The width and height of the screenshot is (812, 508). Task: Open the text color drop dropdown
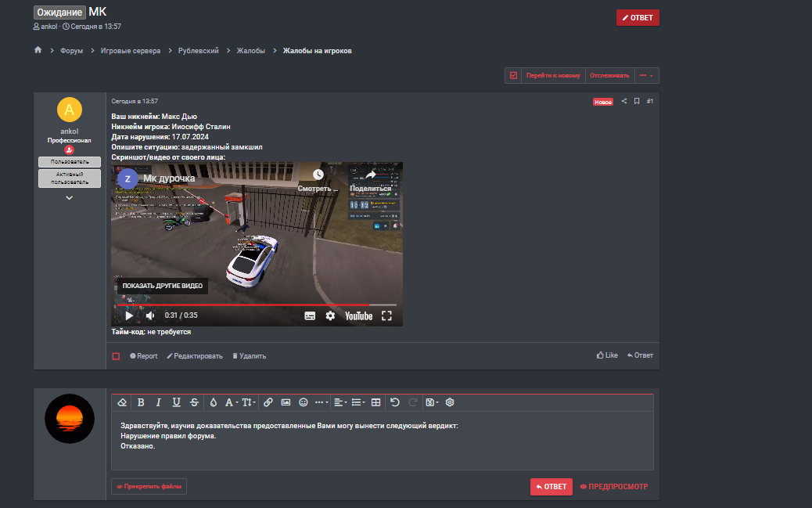click(213, 402)
